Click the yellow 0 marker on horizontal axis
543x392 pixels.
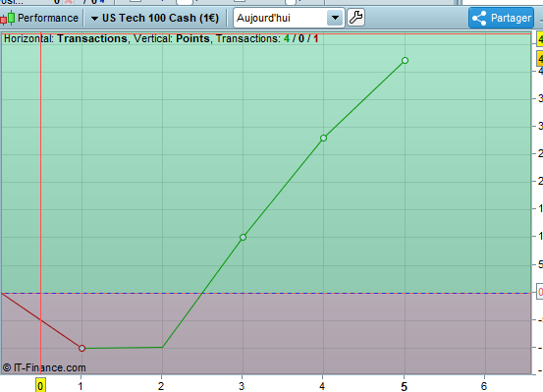(40, 386)
